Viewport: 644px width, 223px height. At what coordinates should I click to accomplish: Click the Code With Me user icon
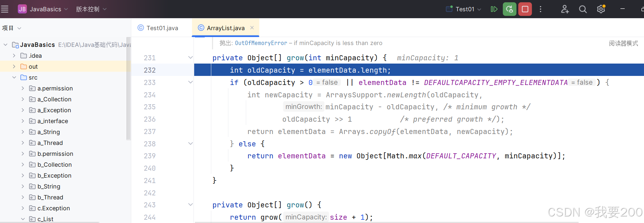pos(565,9)
